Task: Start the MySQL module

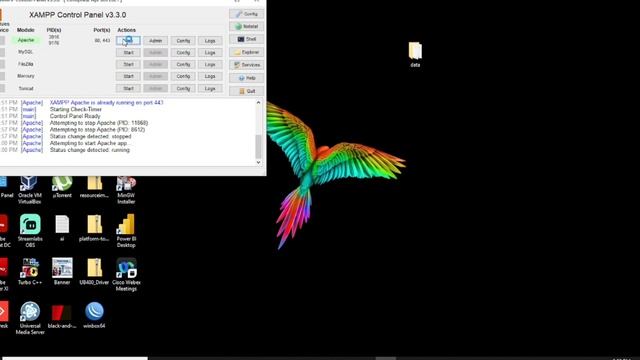Action: 128,53
